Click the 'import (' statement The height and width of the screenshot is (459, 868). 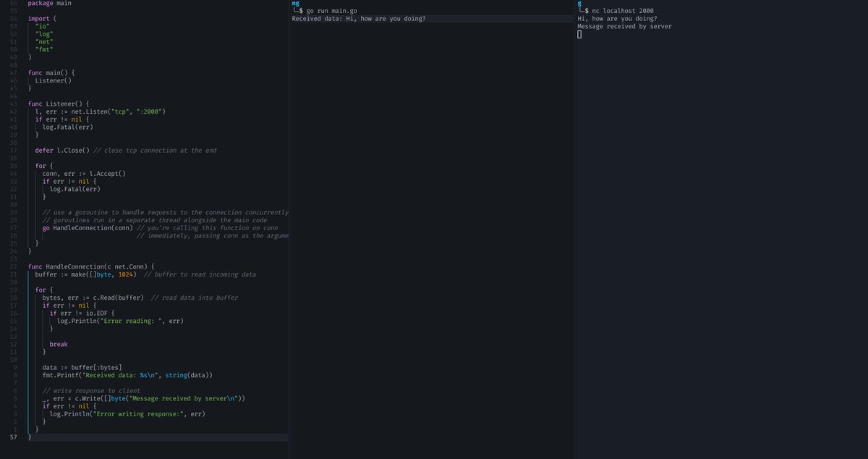pyautogui.click(x=43, y=19)
